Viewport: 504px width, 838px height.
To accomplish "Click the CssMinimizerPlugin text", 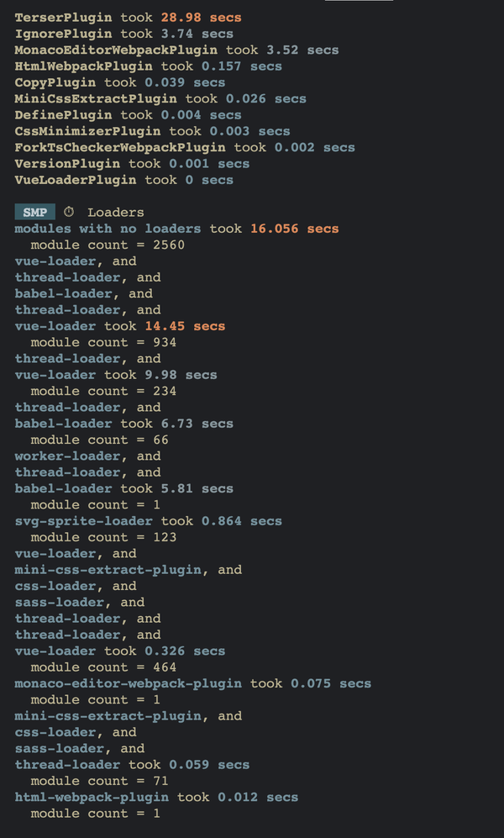I will click(87, 131).
